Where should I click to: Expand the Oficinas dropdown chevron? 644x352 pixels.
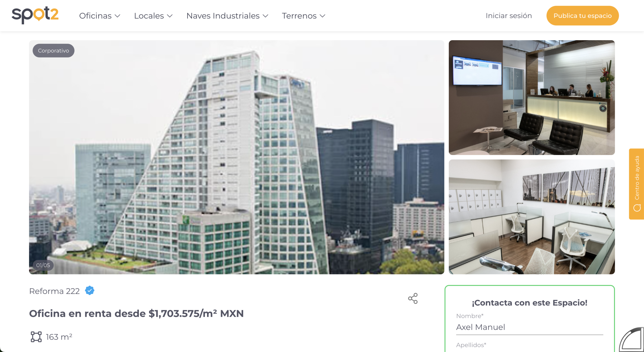[x=117, y=16]
